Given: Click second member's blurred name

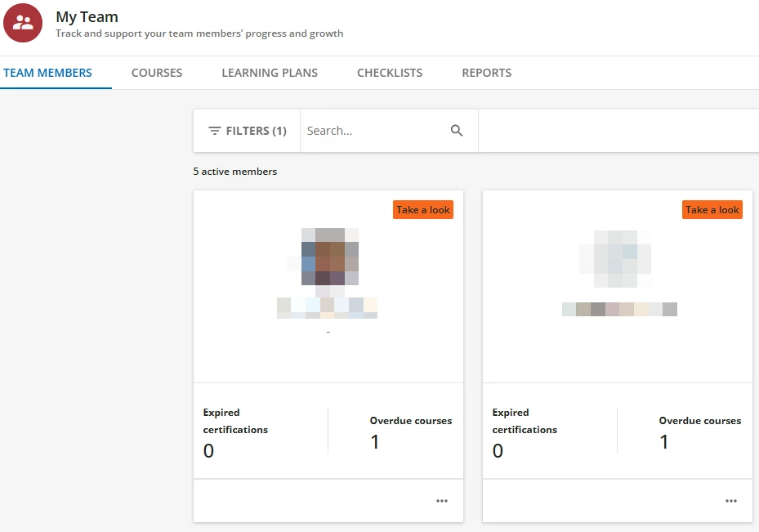Looking at the screenshot, I should coord(619,309).
